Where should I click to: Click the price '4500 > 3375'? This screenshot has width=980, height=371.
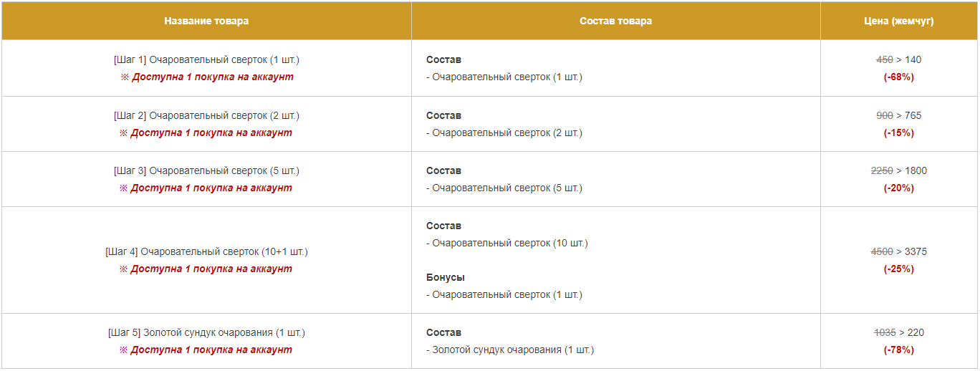pyautogui.click(x=899, y=251)
